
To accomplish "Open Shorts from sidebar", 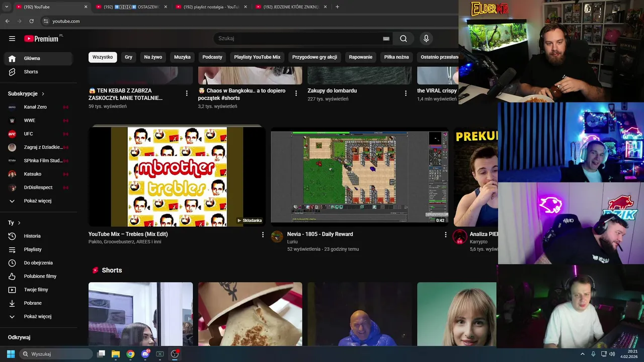I will pyautogui.click(x=38, y=72).
